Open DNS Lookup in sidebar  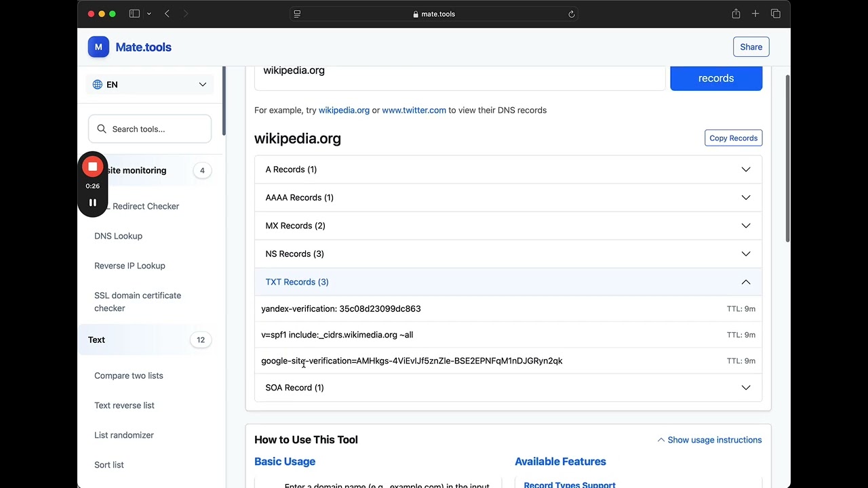tap(119, 236)
